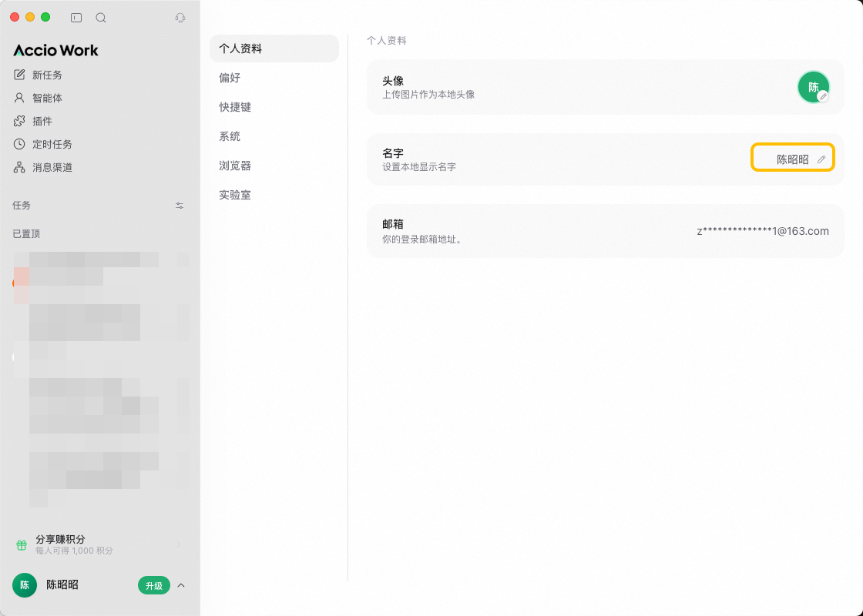Edit the avatar via pencil badge
The image size is (863, 616).
click(823, 96)
